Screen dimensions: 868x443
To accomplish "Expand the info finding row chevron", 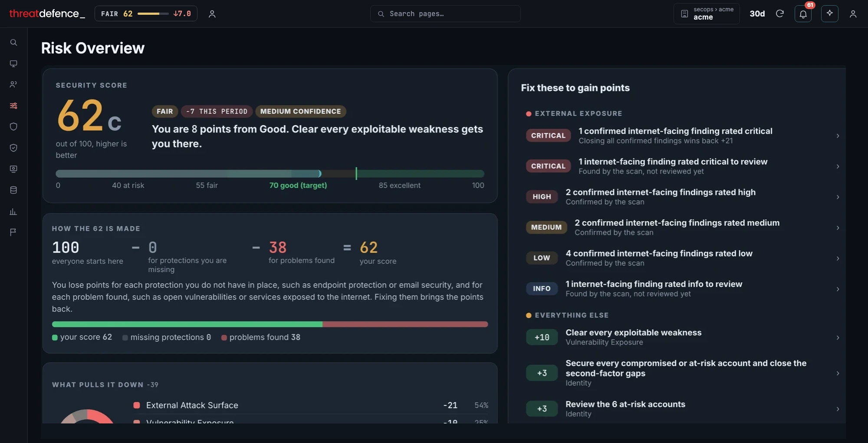I will tap(838, 289).
